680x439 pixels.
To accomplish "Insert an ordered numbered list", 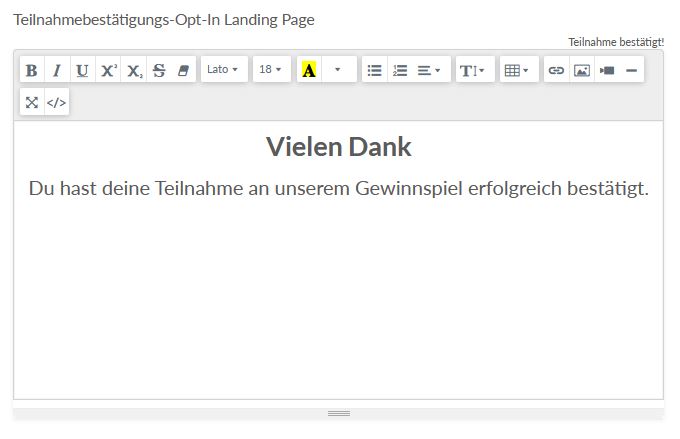I will click(400, 70).
